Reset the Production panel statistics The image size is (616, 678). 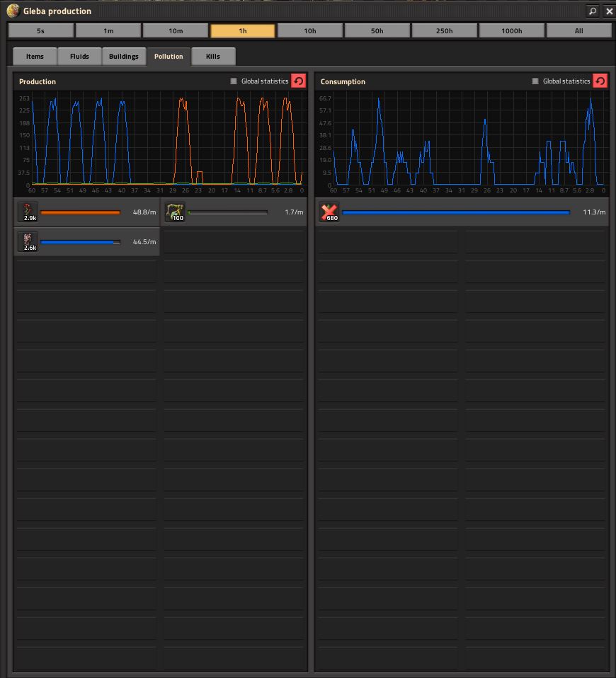[x=299, y=81]
